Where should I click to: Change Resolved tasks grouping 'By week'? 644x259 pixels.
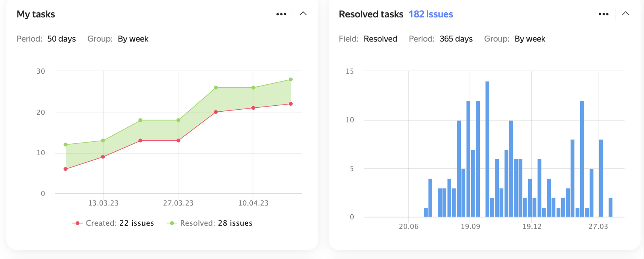tap(530, 39)
